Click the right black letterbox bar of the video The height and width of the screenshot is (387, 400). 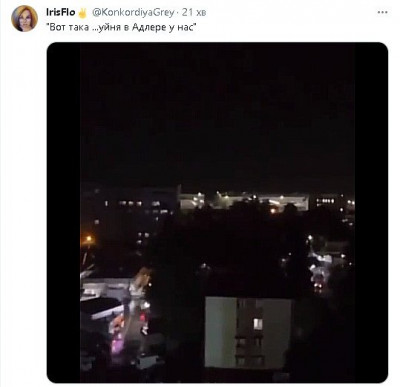click(x=371, y=212)
